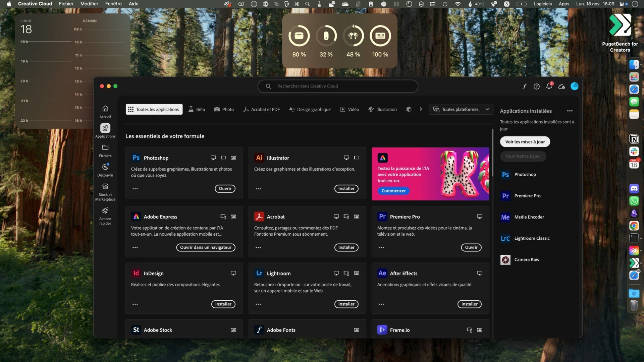Select Camera Raw in installed applications
This screenshot has height=362, width=644.
[520, 260]
